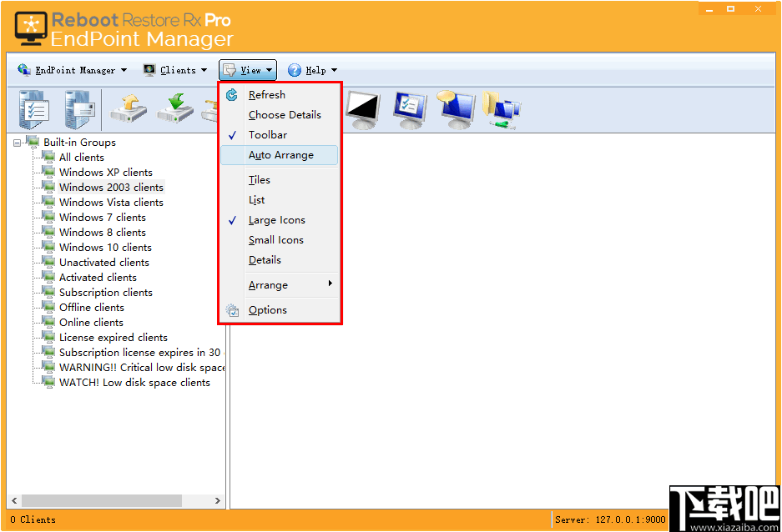The width and height of the screenshot is (782, 532).
Task: Click the icon beside Windows 10 clients
Action: pyautogui.click(x=48, y=247)
